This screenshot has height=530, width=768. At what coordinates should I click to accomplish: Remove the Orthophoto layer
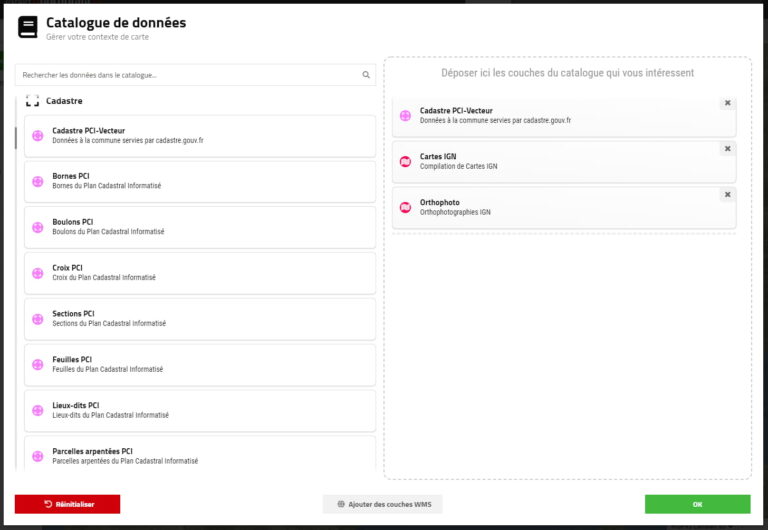(727, 195)
